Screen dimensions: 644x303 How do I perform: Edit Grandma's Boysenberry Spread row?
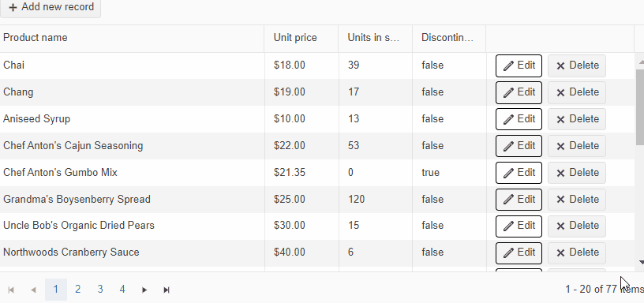519,200
